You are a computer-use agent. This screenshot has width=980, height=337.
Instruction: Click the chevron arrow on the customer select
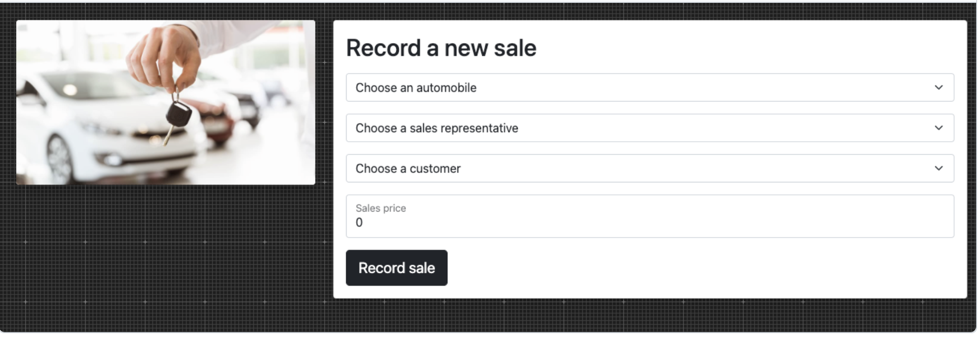point(938,168)
